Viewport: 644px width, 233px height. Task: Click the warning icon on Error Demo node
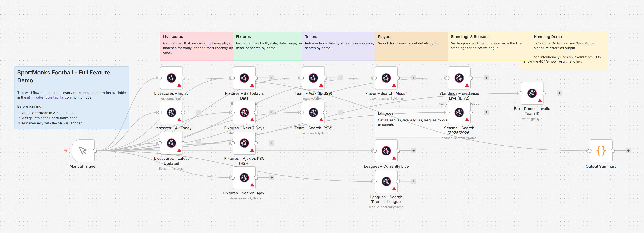[540, 101]
